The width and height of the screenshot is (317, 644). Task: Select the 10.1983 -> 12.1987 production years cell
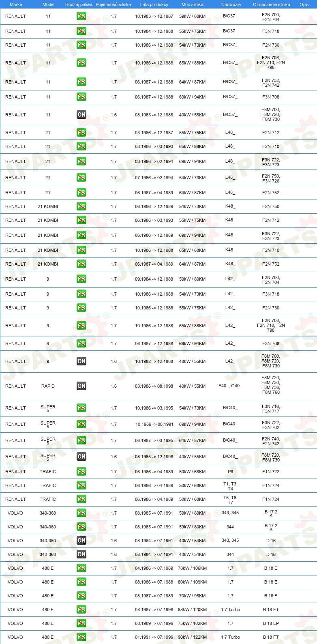(x=154, y=16)
